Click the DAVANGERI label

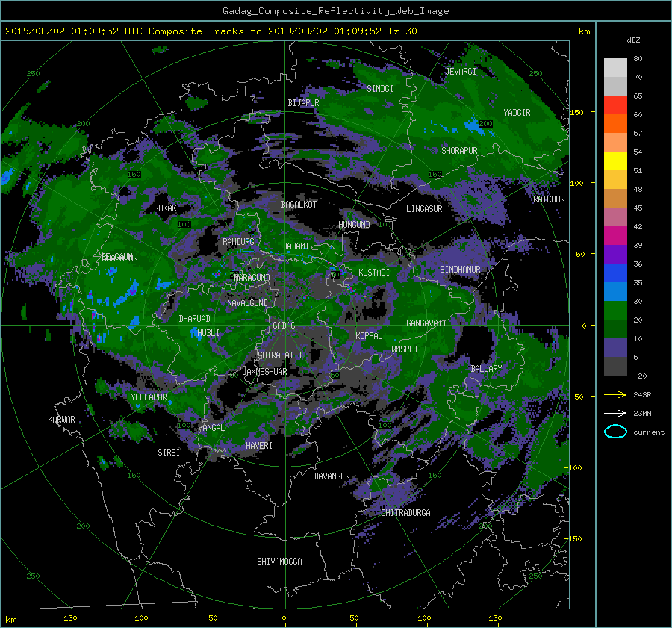tap(334, 476)
